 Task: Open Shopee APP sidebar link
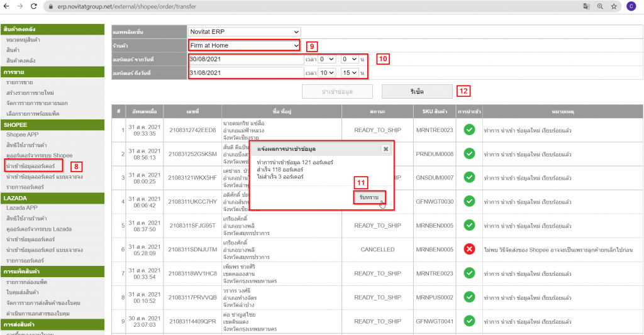point(21,135)
